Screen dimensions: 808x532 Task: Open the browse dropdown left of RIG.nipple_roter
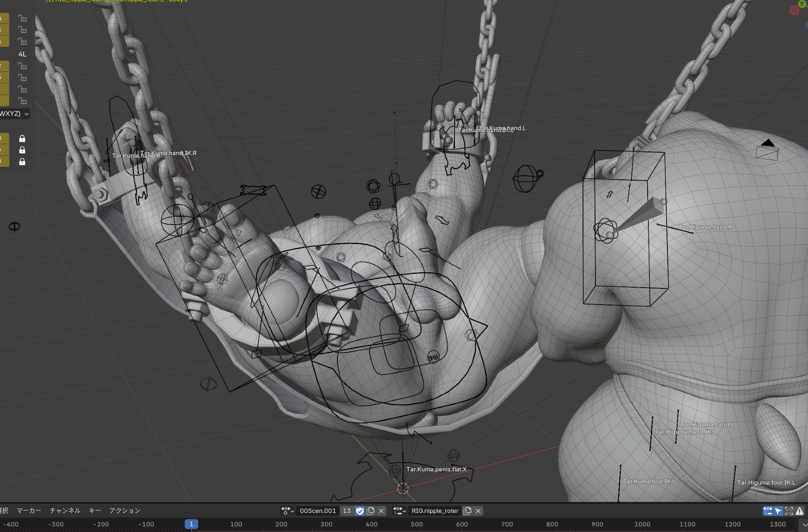400,511
